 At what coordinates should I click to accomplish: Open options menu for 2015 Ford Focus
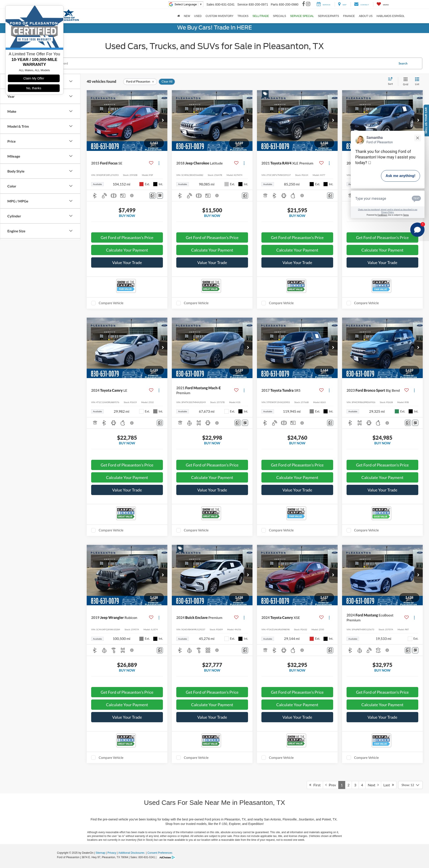(x=159, y=163)
